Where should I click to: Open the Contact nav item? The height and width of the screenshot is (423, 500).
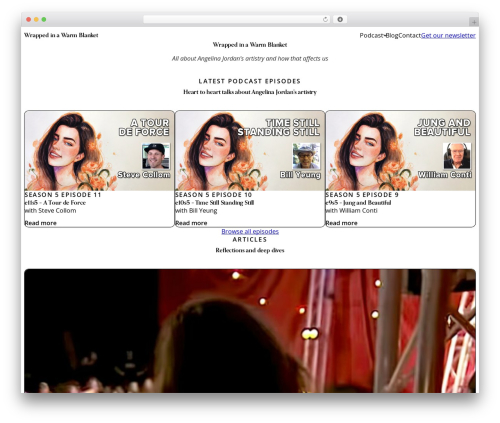410,35
